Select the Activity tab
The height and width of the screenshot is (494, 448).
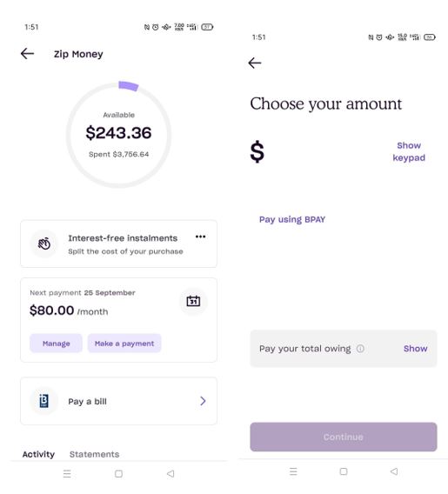coord(38,454)
